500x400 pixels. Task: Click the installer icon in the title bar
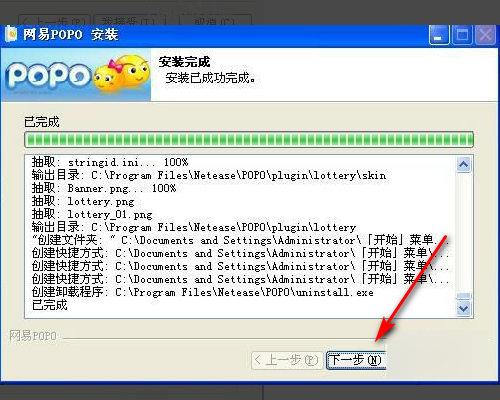(11, 34)
